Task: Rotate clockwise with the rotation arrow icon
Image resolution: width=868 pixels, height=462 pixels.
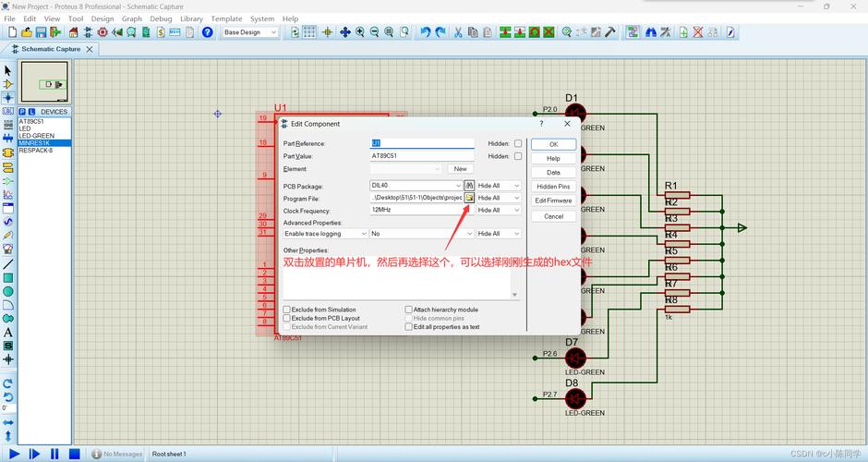Action: pos(7,383)
